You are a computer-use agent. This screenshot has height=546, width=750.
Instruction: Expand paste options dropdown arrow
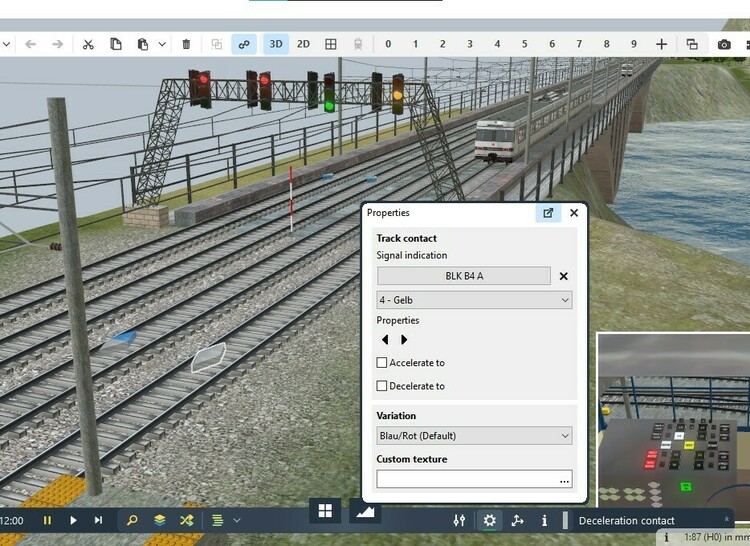pyautogui.click(x=162, y=44)
